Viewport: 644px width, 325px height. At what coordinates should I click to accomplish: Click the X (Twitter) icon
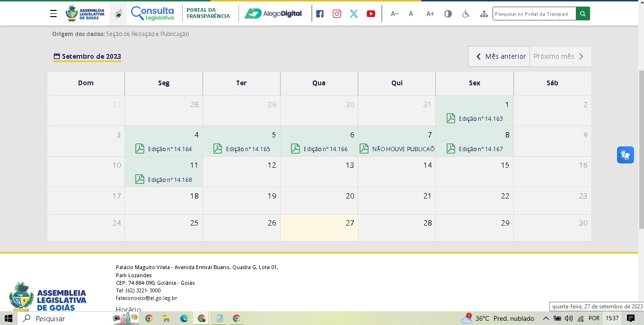tap(354, 14)
